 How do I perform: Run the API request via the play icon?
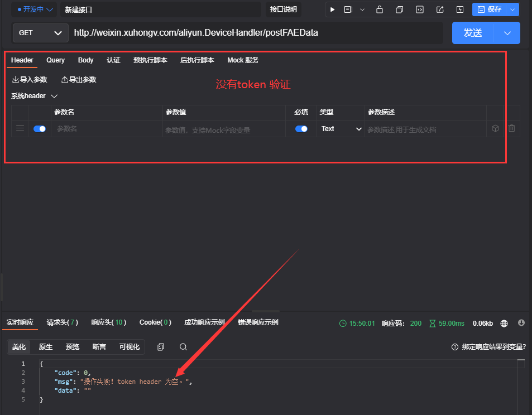pyautogui.click(x=333, y=9)
